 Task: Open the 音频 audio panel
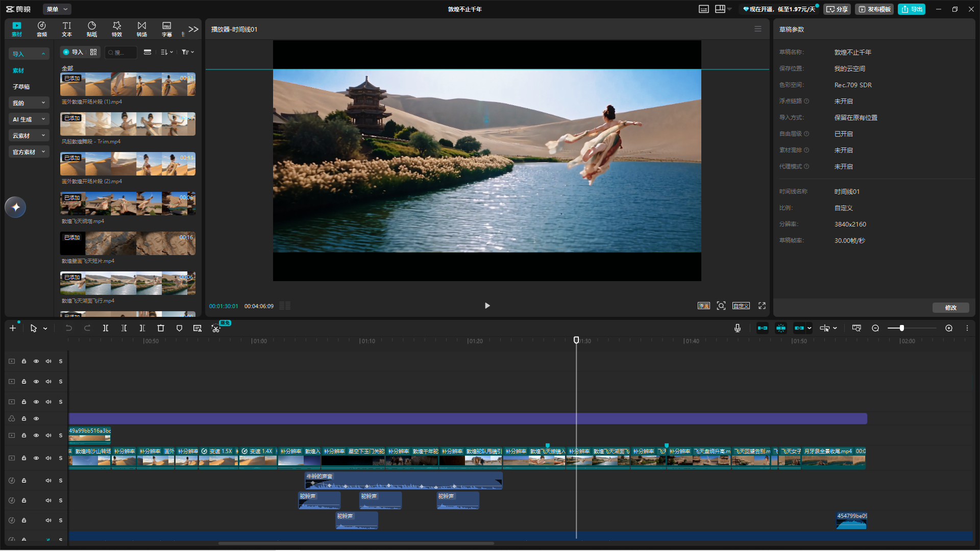pos(42,29)
